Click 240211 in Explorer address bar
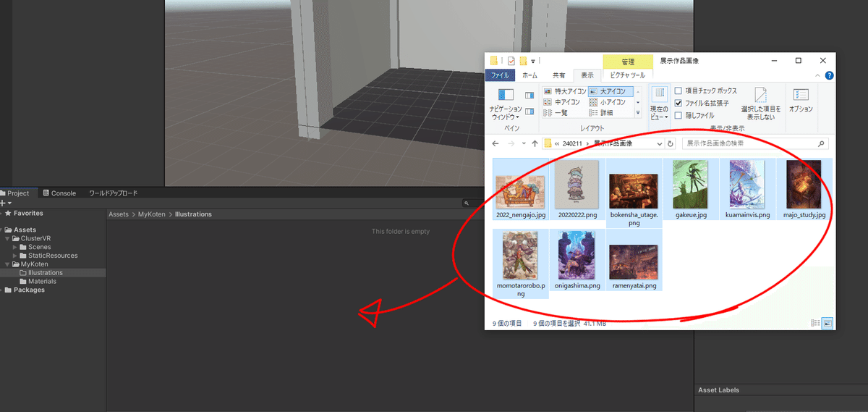The width and height of the screenshot is (868, 412). [x=572, y=143]
